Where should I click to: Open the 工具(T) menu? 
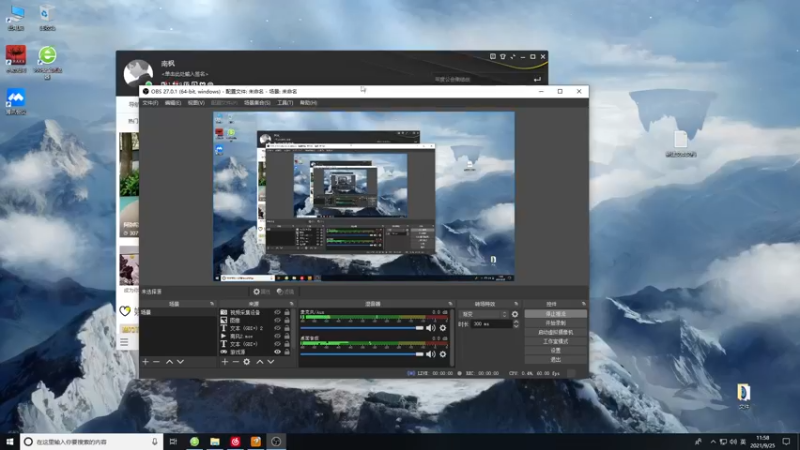284,102
